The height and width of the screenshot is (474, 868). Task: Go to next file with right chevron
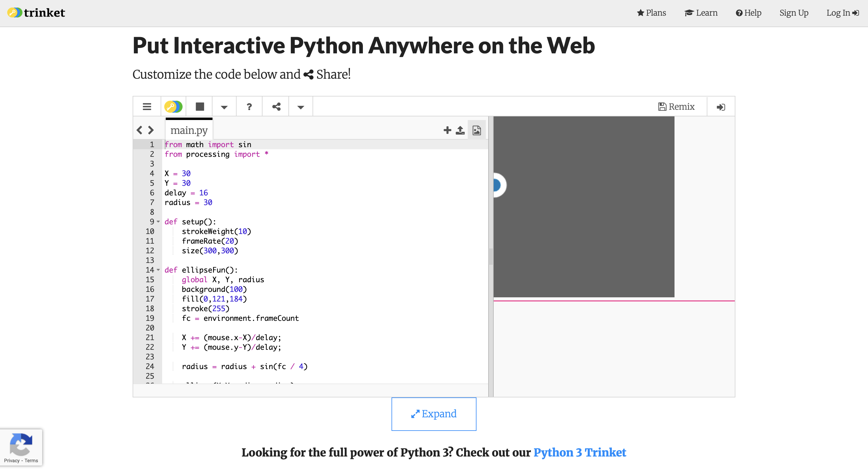(x=151, y=130)
